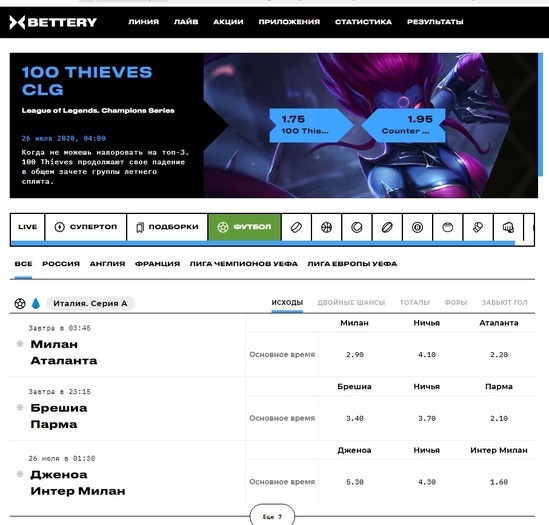Screen dimensions: 549x525
Task: Select draw odds 4.30 for Дженоа – Интер
Action: tap(427, 482)
